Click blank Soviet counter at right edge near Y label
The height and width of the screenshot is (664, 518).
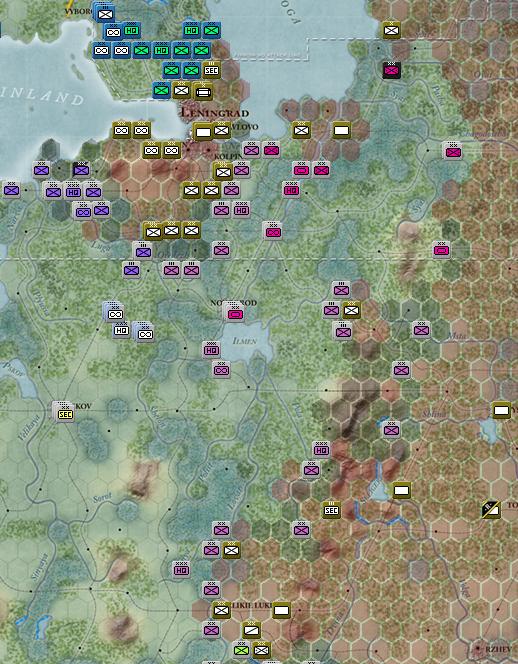click(x=501, y=410)
